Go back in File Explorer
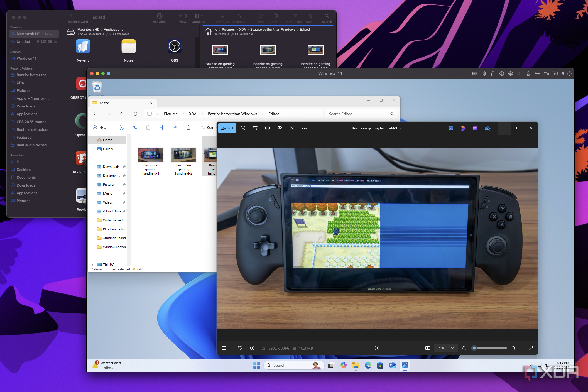Viewport: 588px width, 392px height. point(95,114)
